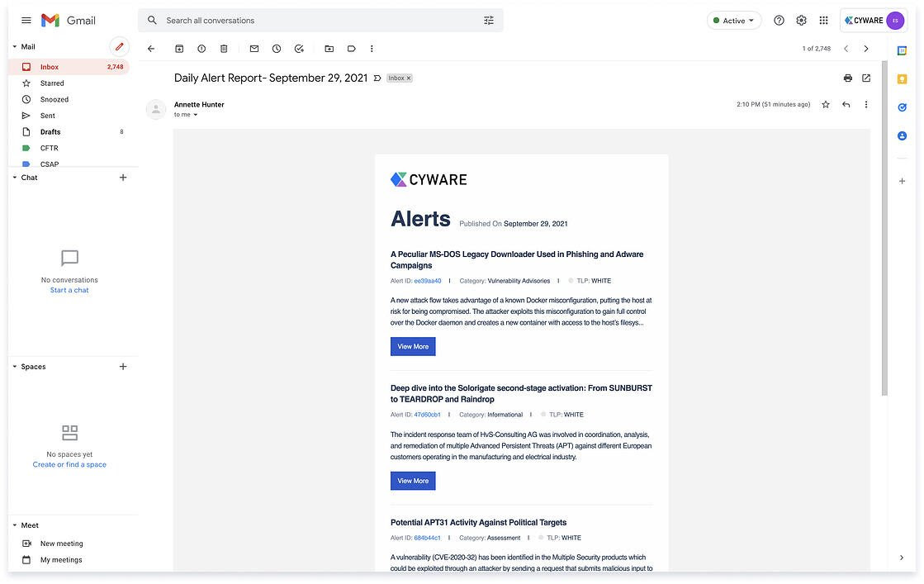Mark the email as unread
This screenshot has height=584, width=924.
pyautogui.click(x=254, y=49)
